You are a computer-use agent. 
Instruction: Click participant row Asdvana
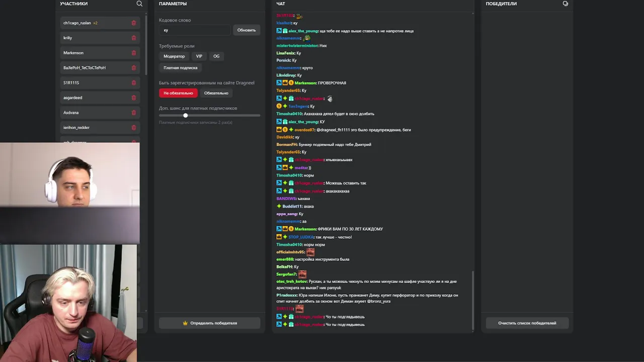tap(100, 113)
